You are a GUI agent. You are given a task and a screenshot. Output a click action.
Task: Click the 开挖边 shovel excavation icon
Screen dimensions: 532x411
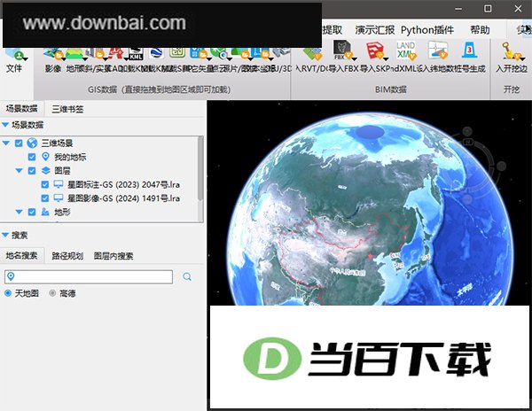tap(511, 50)
